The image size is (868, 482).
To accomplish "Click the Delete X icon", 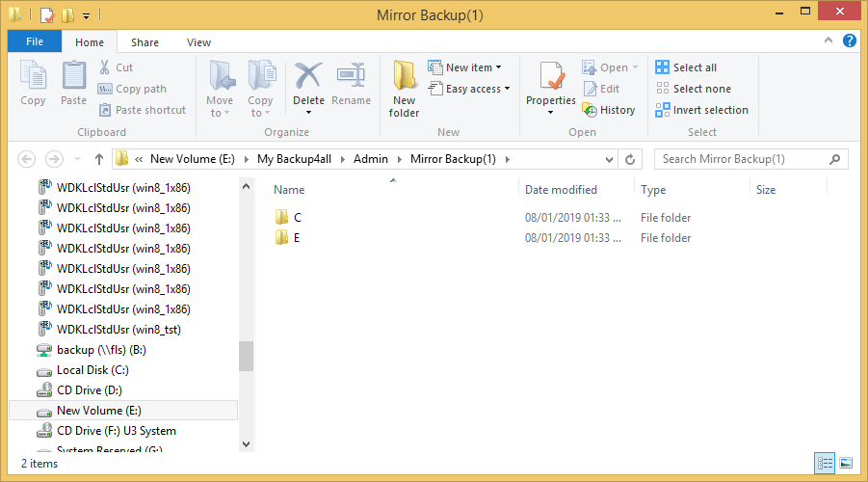I will tap(308, 77).
